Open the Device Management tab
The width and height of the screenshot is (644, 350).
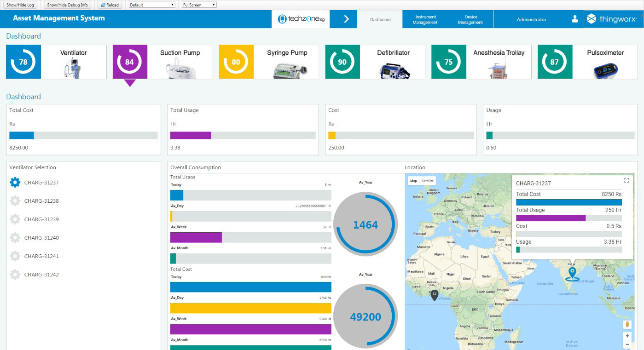pyautogui.click(x=470, y=19)
